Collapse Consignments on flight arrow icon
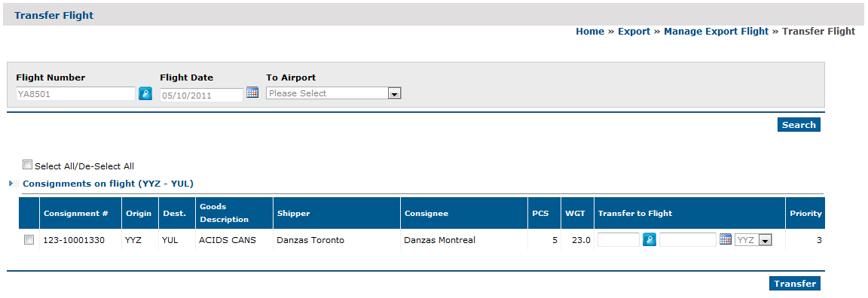The image size is (868, 298). coord(11,183)
